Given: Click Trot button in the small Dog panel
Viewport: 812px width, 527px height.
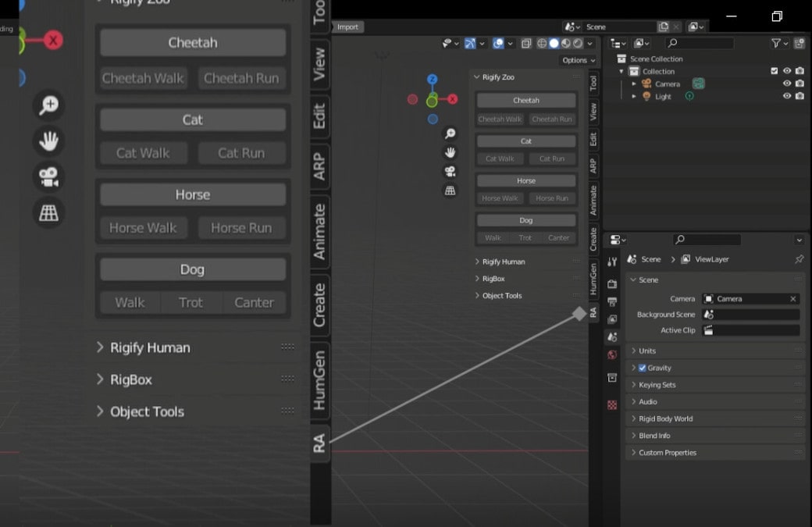Looking at the screenshot, I should click(x=525, y=237).
